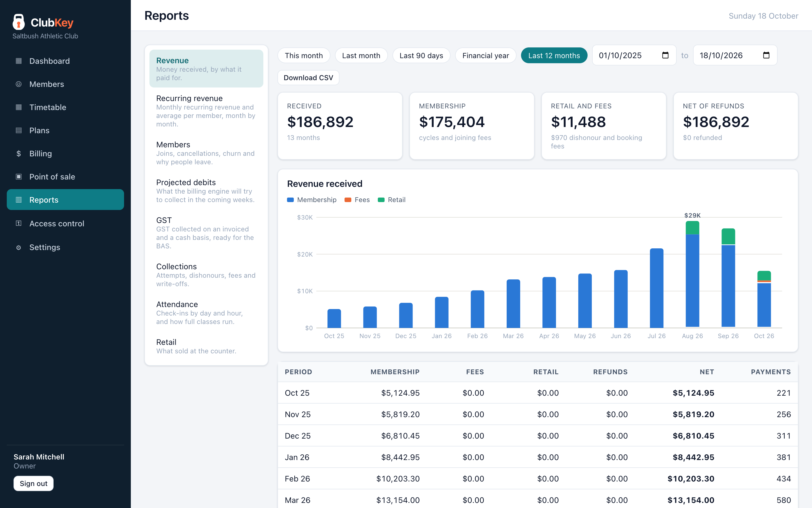Go to Access control page

click(65, 224)
